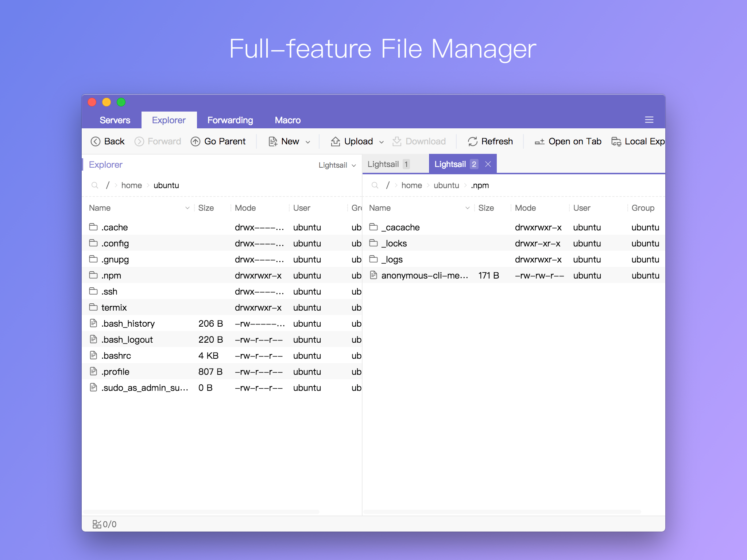747x560 pixels.
Task: Click the search icon in left pane
Action: click(95, 185)
